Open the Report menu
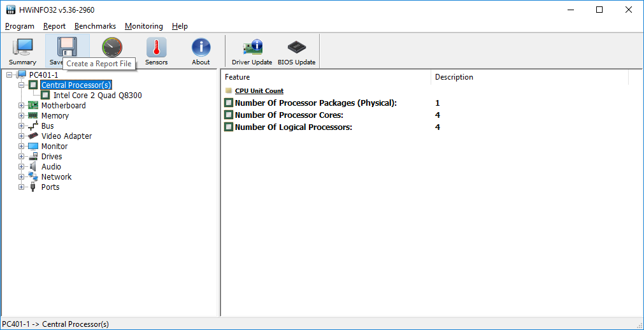 [x=54, y=26]
